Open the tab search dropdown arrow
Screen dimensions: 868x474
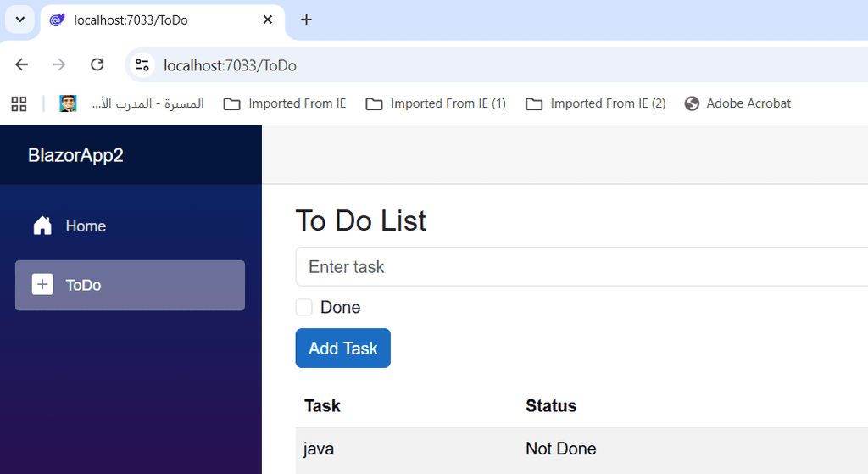point(20,20)
